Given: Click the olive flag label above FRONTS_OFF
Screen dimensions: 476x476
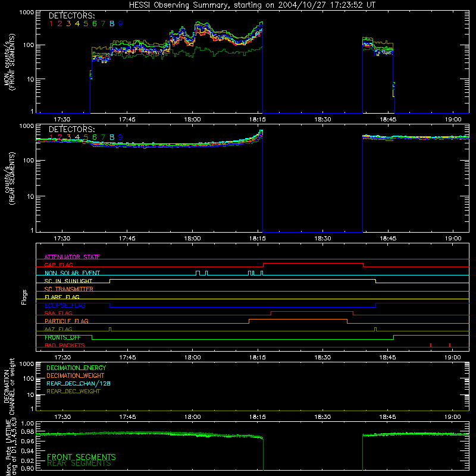Looking at the screenshot, I should tap(58, 329).
